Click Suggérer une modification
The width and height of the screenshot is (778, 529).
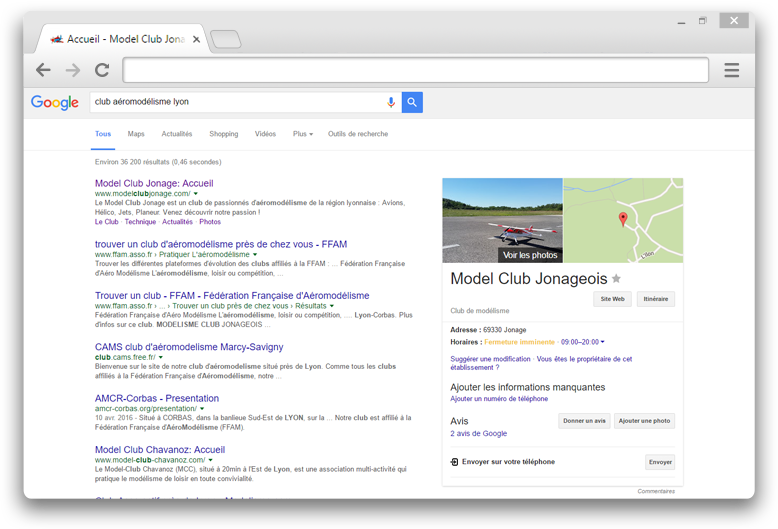click(x=490, y=359)
